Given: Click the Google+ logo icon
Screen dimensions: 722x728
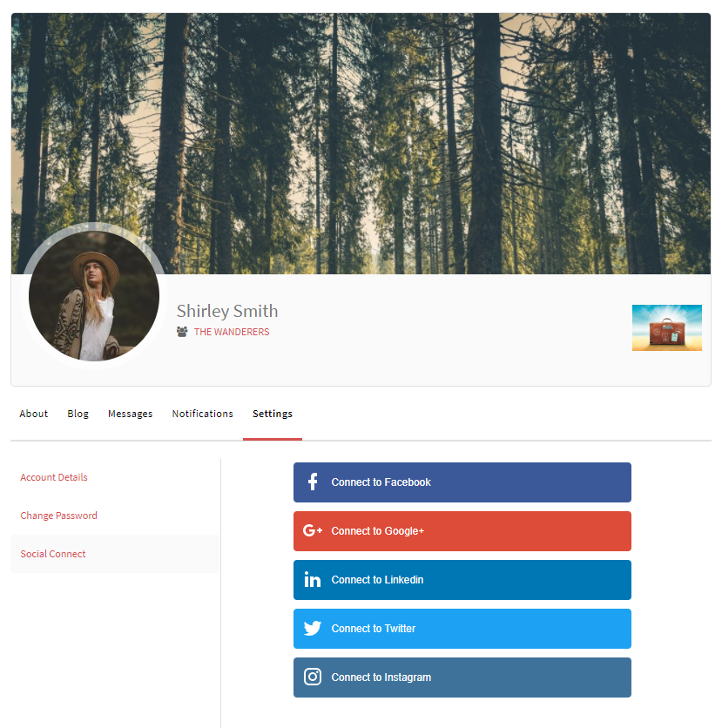Looking at the screenshot, I should 313,531.
